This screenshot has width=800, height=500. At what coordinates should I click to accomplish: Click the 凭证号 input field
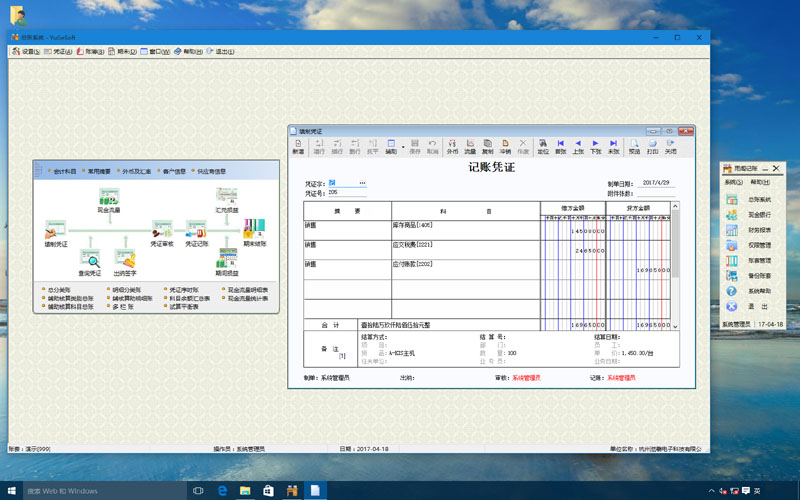point(346,192)
